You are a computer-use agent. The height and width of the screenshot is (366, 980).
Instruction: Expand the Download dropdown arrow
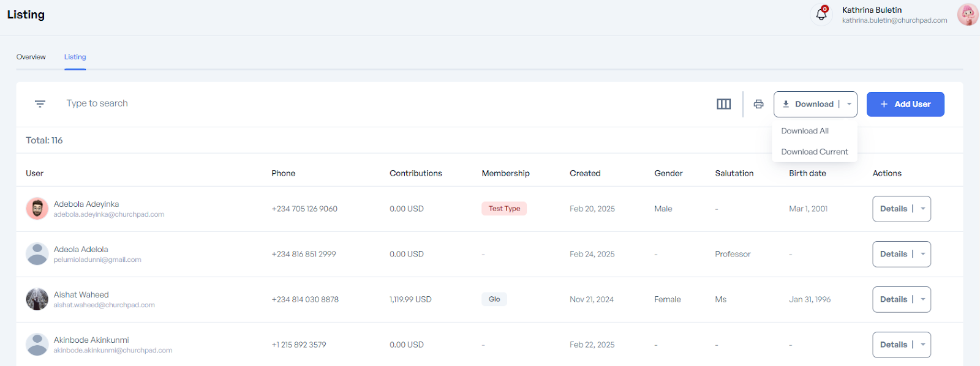(x=849, y=104)
